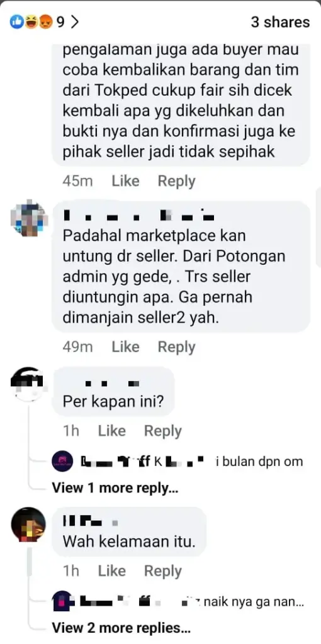
Task: Like the 'Per kapan ini?' comment
Action: click(112, 431)
